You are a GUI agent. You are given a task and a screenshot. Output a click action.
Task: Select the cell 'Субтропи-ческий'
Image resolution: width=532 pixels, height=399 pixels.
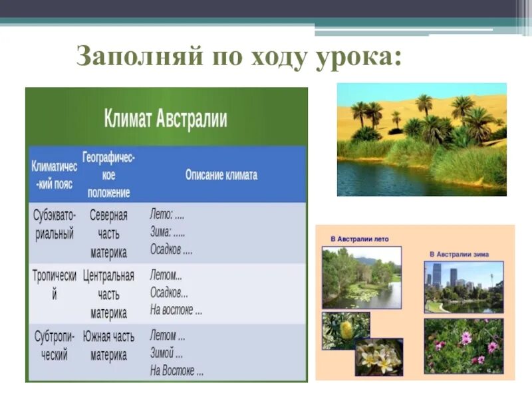[55, 346]
